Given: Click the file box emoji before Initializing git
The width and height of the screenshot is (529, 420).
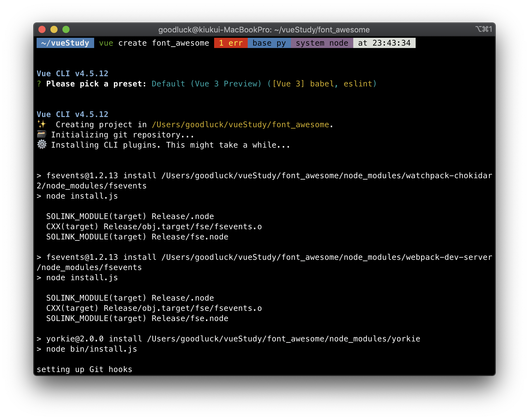Looking at the screenshot, I should (x=42, y=134).
